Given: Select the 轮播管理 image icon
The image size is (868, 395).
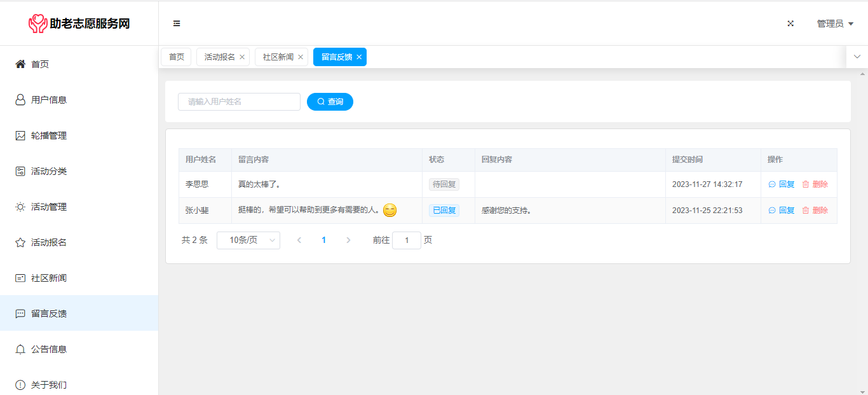Looking at the screenshot, I should pyautogui.click(x=20, y=135).
